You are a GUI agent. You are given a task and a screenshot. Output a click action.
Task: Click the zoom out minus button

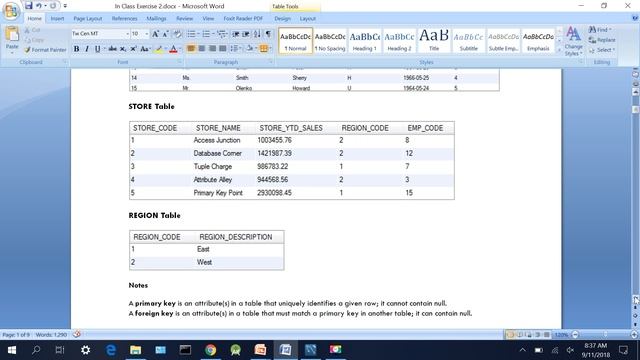pyautogui.click(x=575, y=335)
